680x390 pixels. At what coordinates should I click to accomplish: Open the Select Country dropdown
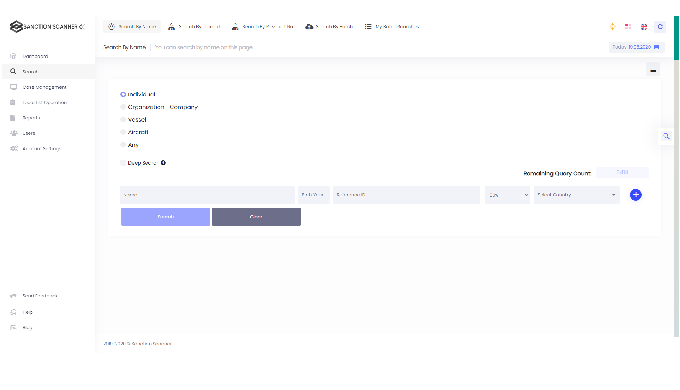576,195
